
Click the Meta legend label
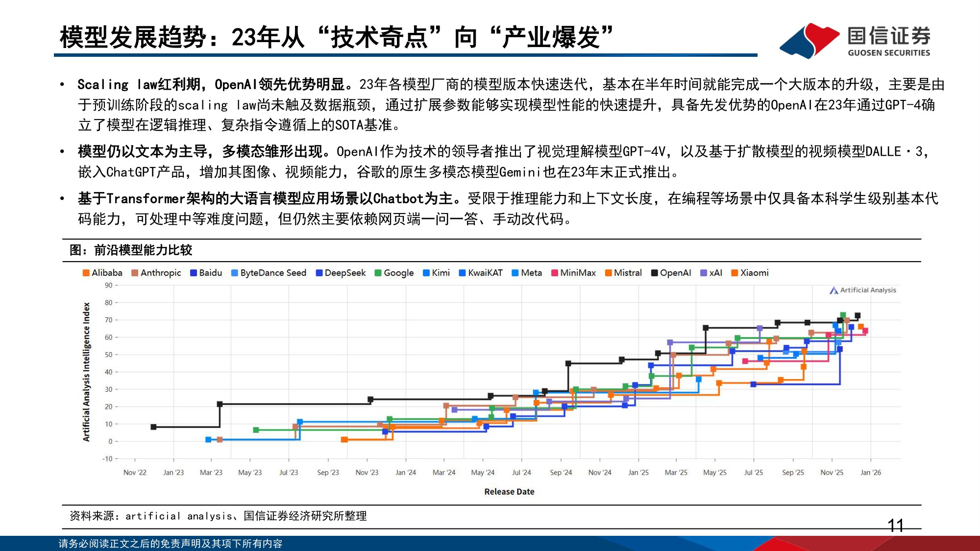[x=531, y=273]
